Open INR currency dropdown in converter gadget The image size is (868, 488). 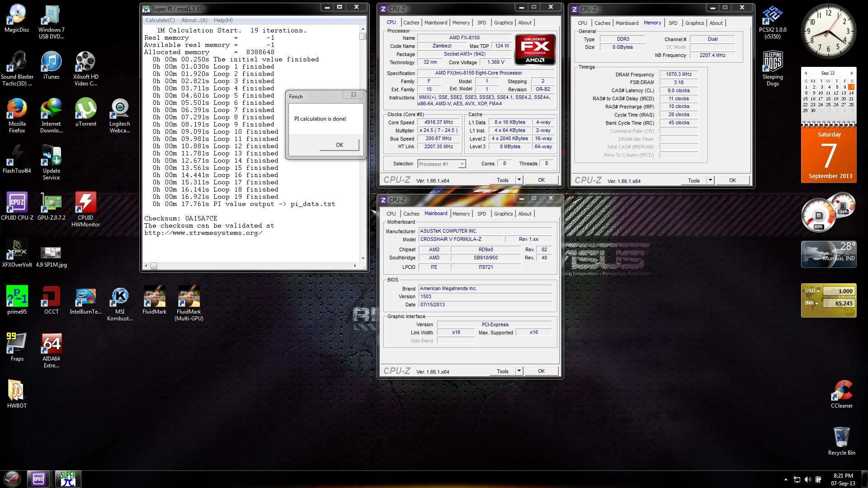[x=812, y=303]
